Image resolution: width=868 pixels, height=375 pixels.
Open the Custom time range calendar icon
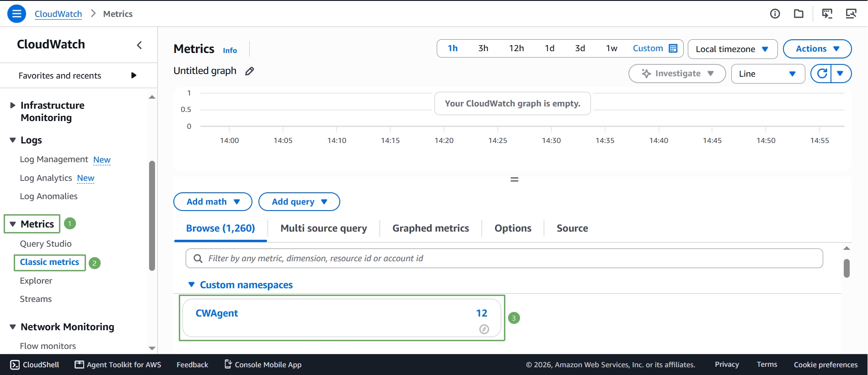coord(673,48)
